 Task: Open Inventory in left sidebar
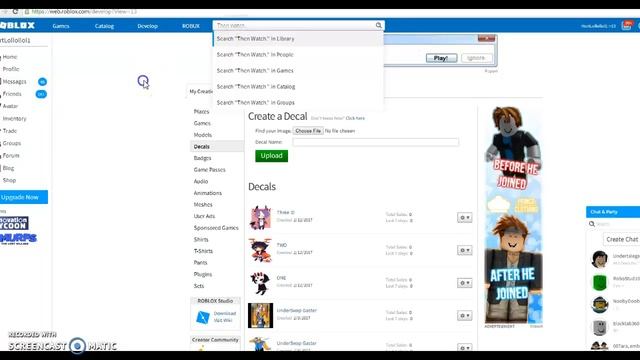pos(14,119)
